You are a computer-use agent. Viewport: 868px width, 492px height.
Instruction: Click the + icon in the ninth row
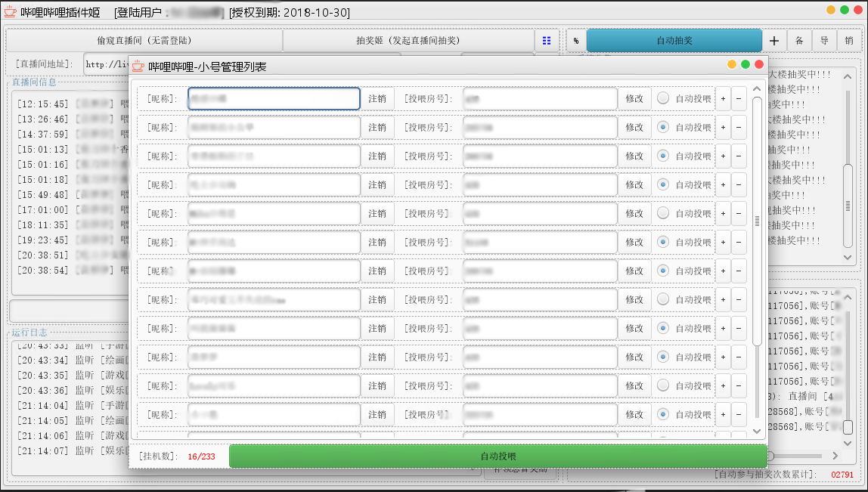(723, 328)
